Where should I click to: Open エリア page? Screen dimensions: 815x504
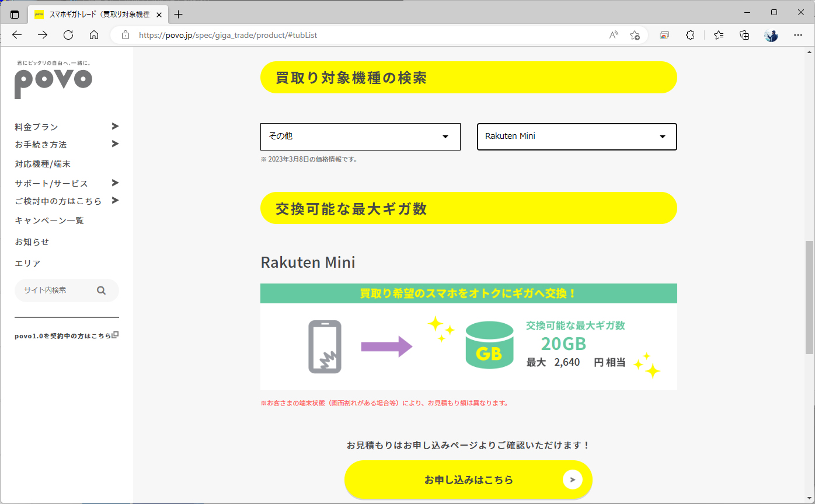(x=27, y=263)
